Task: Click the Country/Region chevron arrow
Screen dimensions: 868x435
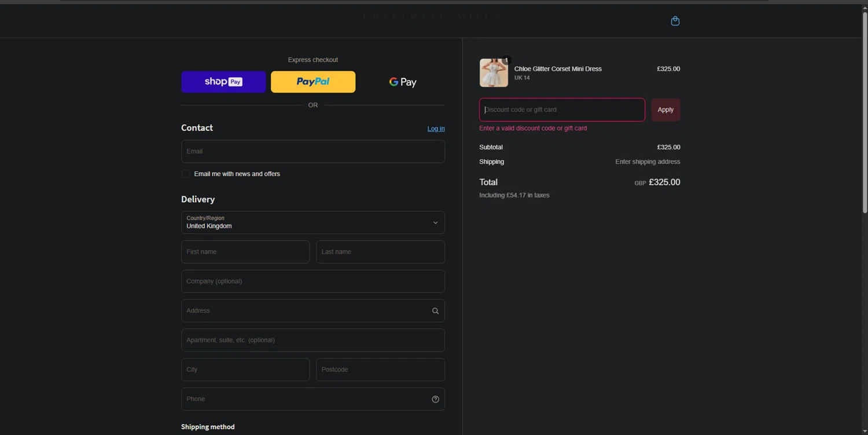Action: pos(436,222)
